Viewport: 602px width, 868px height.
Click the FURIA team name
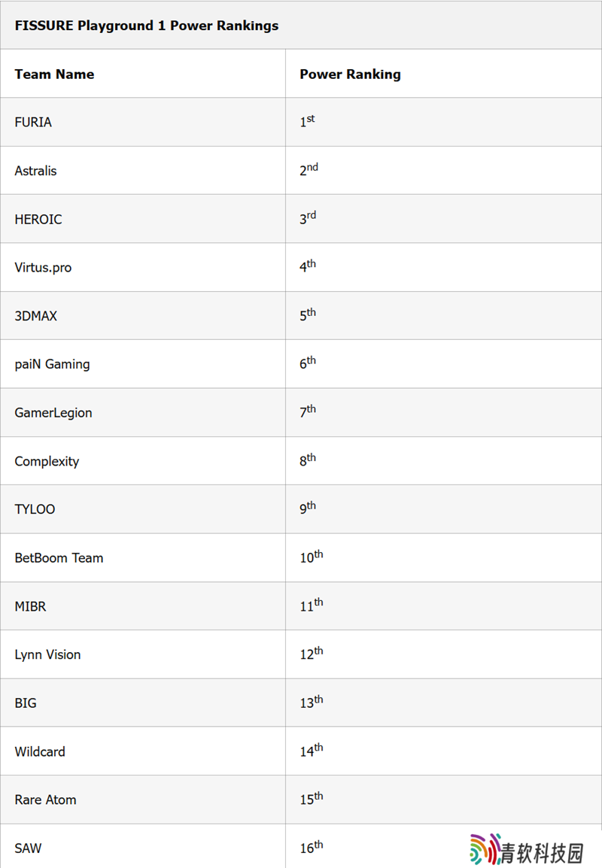33,123
